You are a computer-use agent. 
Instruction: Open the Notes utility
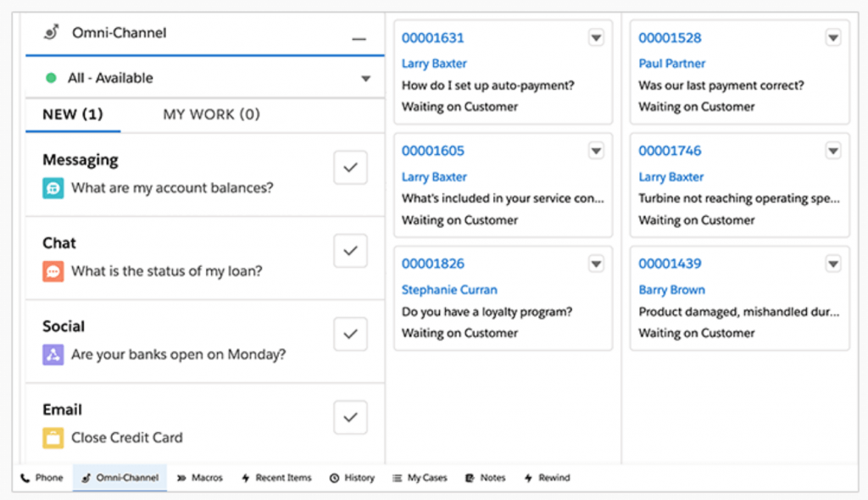coord(484,477)
